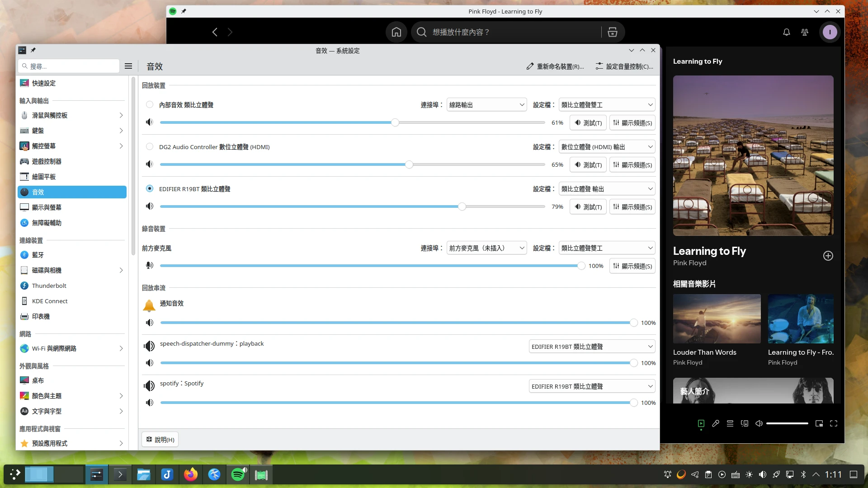Viewport: 868px width, 488px height.
Task: Select EDIFIER R19BT radio button
Action: [x=150, y=189]
